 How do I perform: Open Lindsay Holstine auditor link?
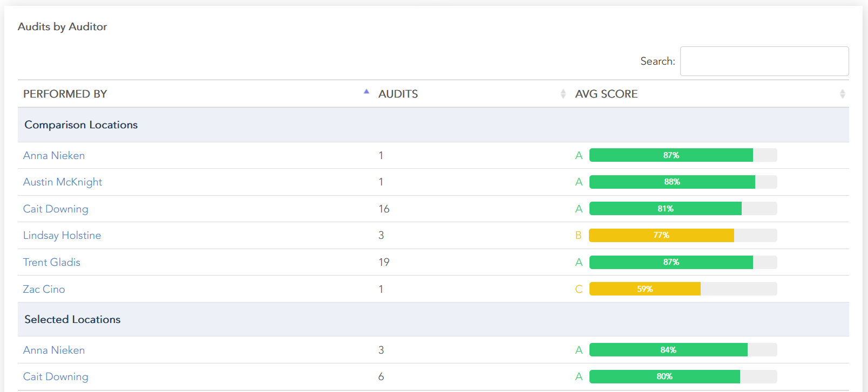(62, 236)
